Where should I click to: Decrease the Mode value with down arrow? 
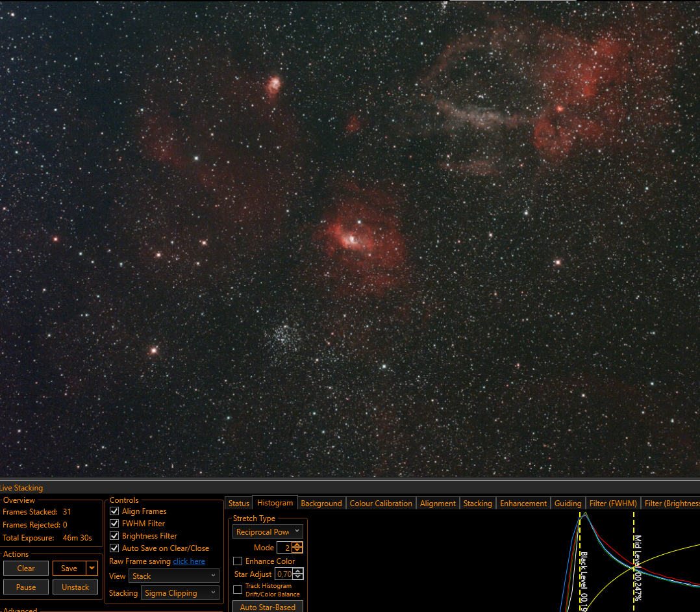pyautogui.click(x=298, y=550)
